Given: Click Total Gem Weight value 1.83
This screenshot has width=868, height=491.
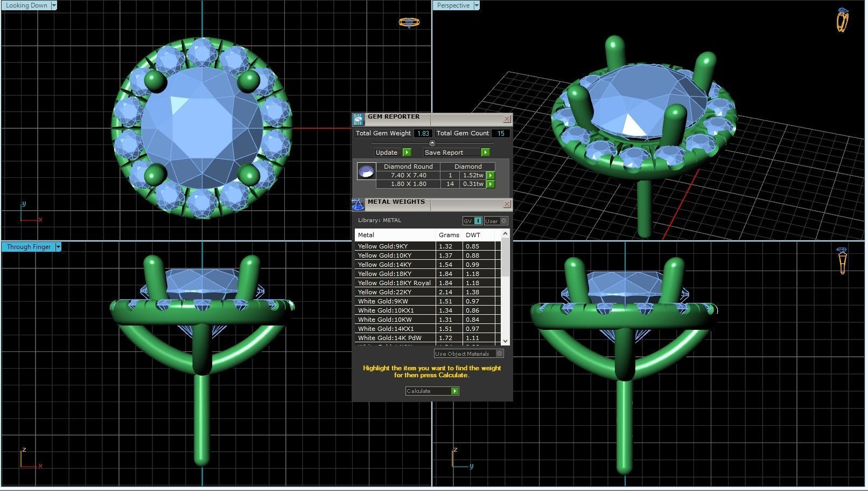Looking at the screenshot, I should pyautogui.click(x=423, y=133).
